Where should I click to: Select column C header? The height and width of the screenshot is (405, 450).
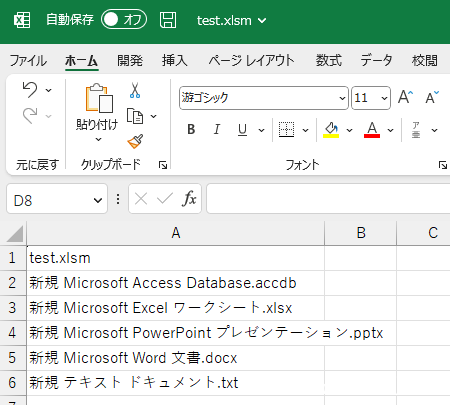click(423, 233)
